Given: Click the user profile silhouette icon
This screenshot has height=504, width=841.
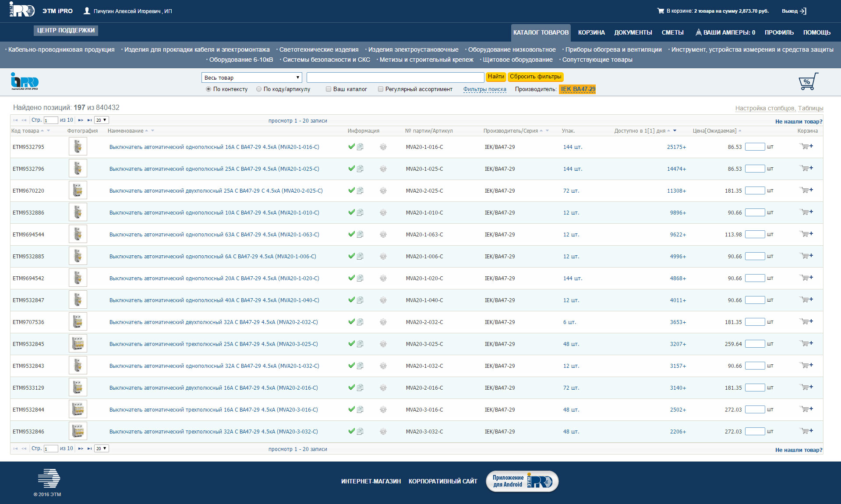Looking at the screenshot, I should coord(87,11).
